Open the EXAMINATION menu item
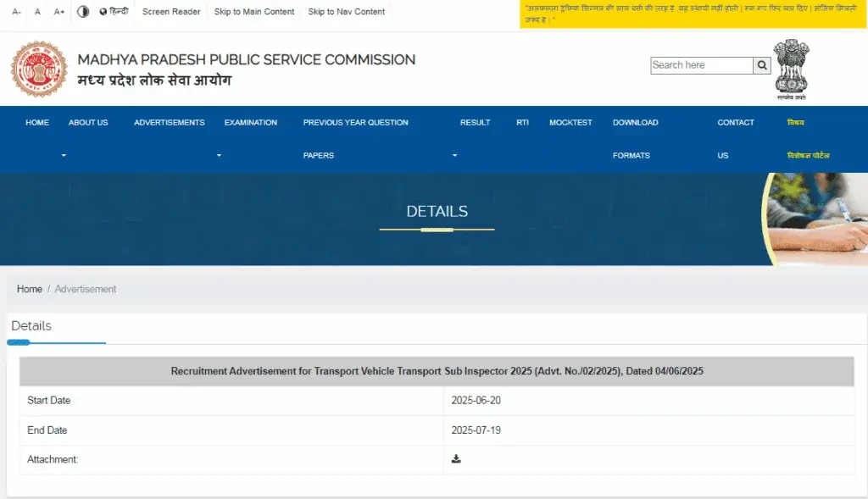Screen dimensions: 868x499 (x=251, y=122)
